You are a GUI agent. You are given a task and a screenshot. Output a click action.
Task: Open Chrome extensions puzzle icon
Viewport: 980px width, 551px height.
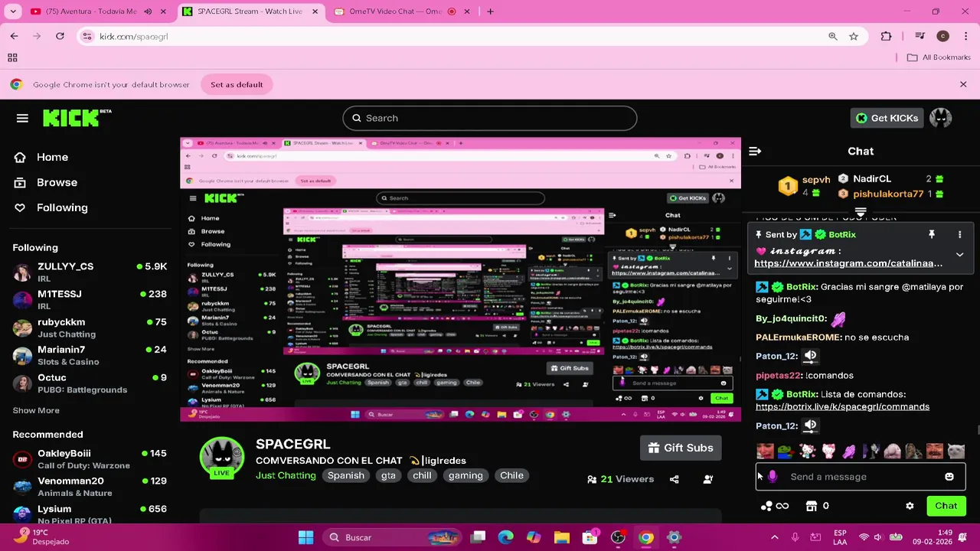click(886, 36)
